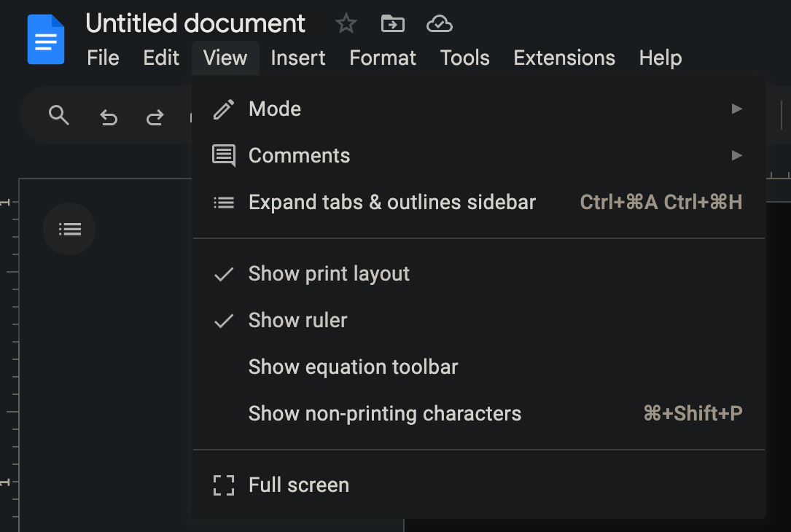Expand the Comments submenu
791x532 pixels.
pyautogui.click(x=299, y=155)
